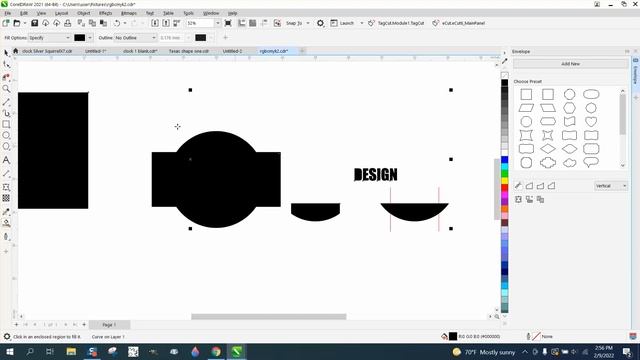Click the Launch button

(342, 23)
